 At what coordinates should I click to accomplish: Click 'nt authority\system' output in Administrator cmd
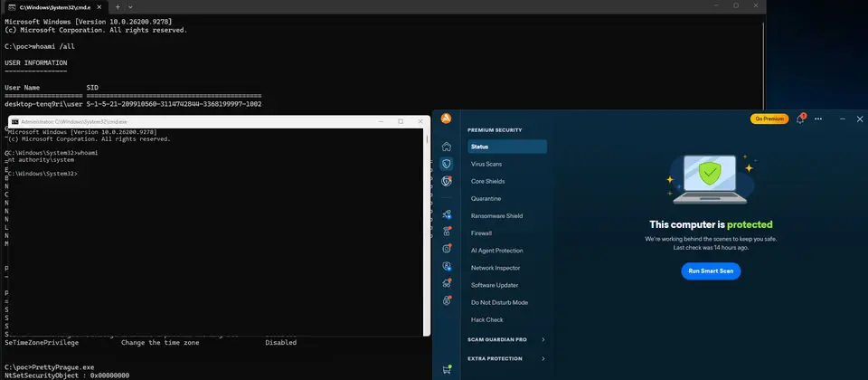[41, 159]
